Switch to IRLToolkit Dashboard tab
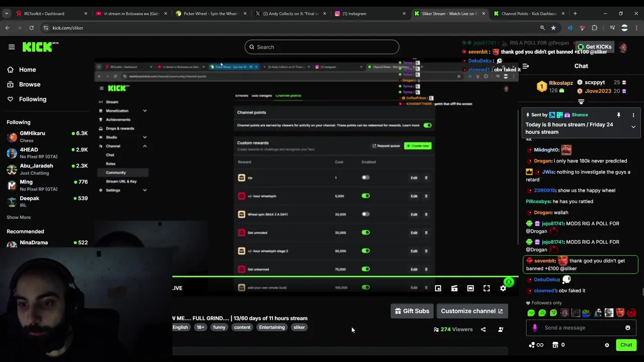 [x=52, y=14]
